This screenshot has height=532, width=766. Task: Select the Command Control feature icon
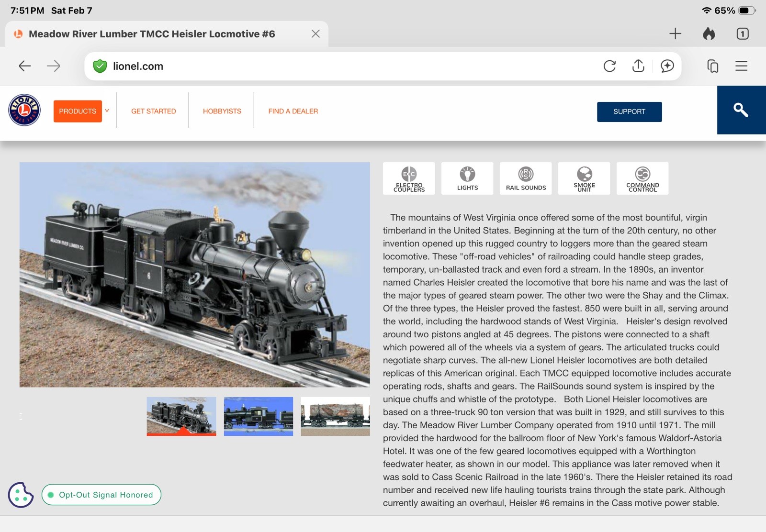point(642,178)
